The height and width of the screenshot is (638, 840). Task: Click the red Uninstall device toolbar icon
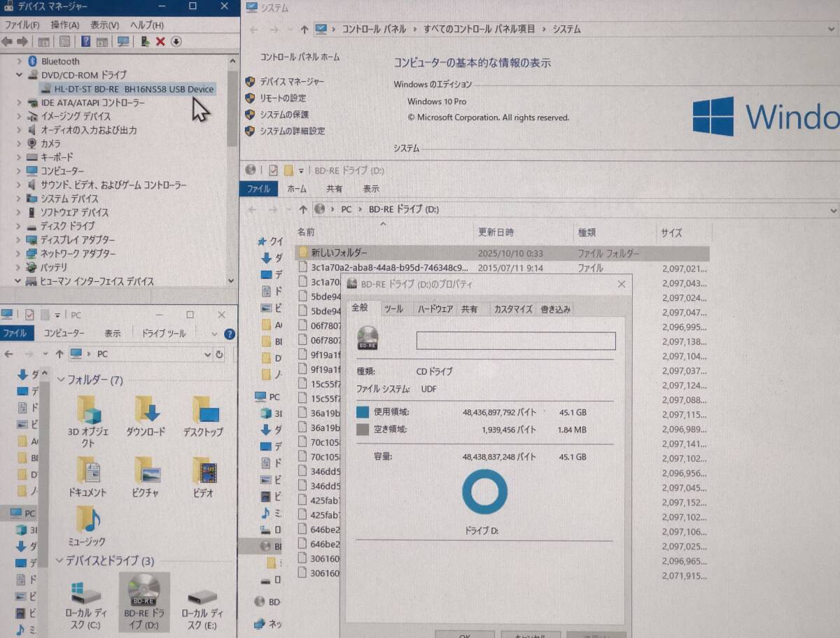[x=160, y=42]
